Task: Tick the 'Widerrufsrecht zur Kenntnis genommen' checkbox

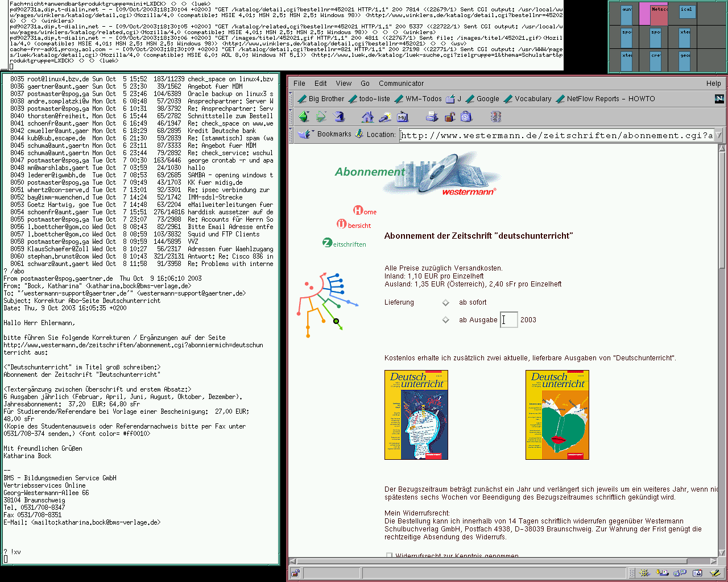Action: pos(389,556)
